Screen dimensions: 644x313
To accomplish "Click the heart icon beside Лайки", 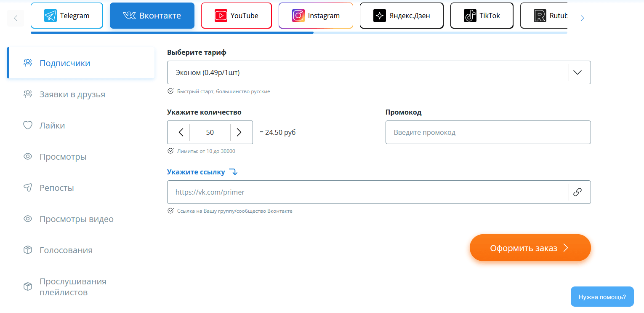I will pyautogui.click(x=28, y=126).
